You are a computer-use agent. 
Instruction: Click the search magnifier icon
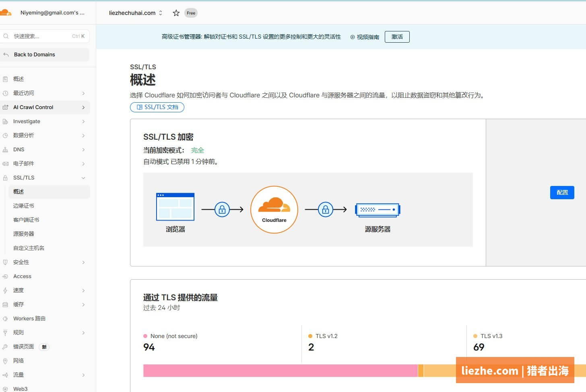click(6, 36)
